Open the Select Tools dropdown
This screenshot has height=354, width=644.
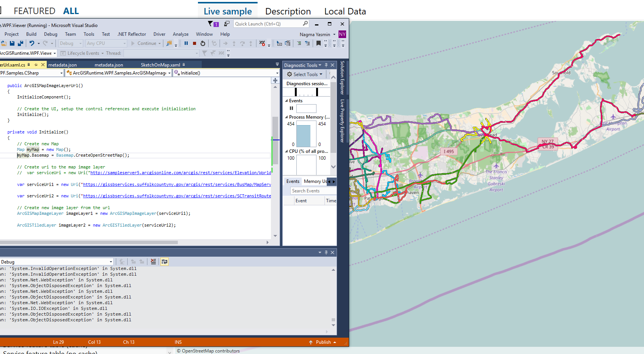321,75
